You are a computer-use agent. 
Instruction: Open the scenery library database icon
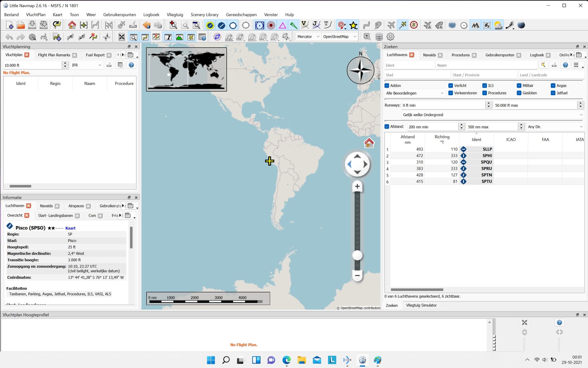[x=379, y=36]
